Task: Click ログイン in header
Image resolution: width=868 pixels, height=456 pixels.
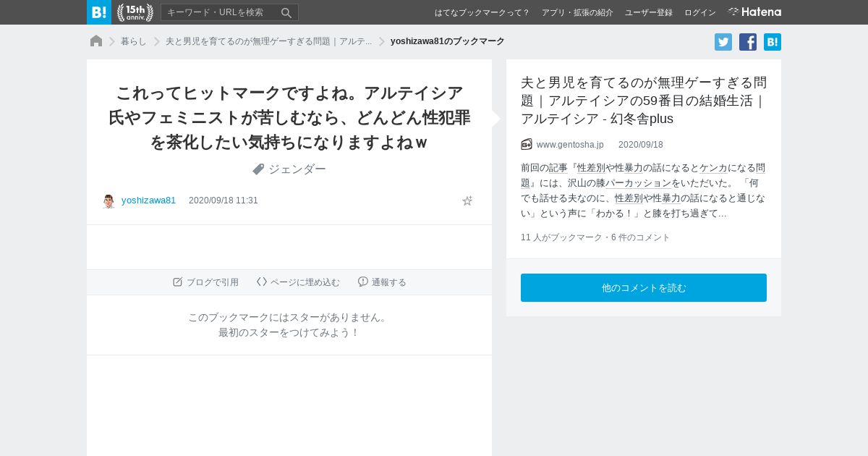Action: coord(700,12)
